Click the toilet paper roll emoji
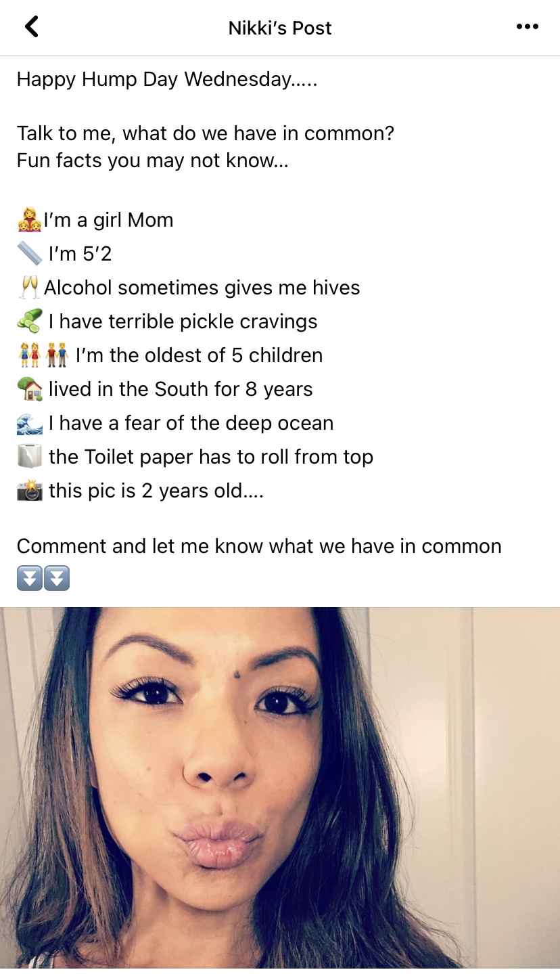560x974 pixels. click(29, 457)
